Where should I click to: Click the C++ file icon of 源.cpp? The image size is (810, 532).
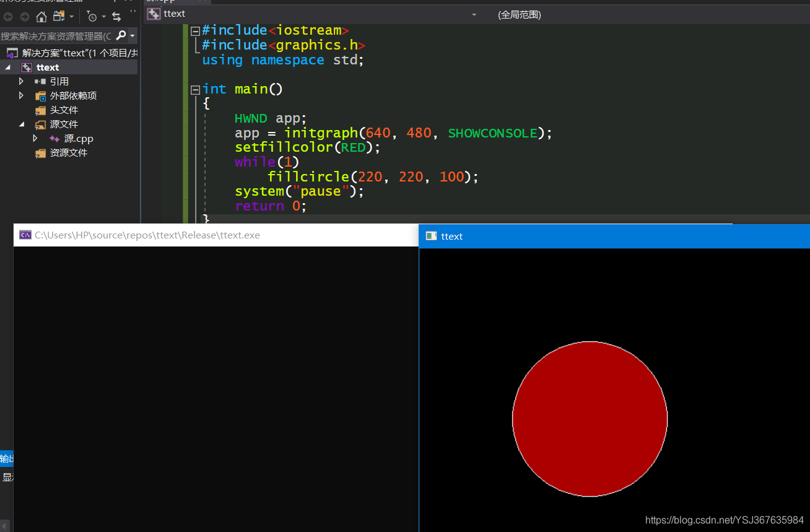[x=54, y=139]
